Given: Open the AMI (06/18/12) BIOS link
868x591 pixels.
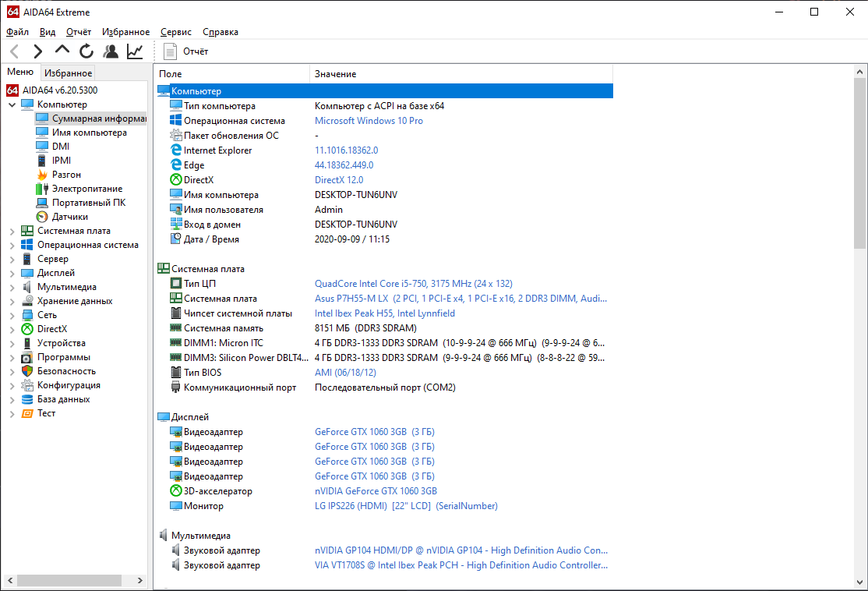Looking at the screenshot, I should tap(345, 373).
